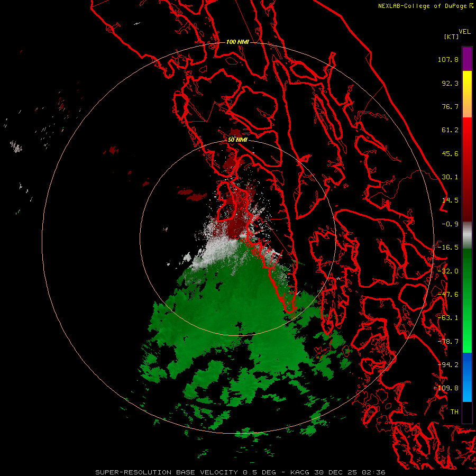Click the TH legend label

point(454,412)
